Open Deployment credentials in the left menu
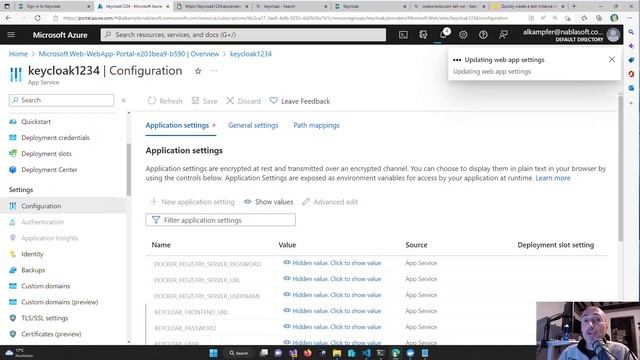This screenshot has width=640, height=360. (x=55, y=138)
